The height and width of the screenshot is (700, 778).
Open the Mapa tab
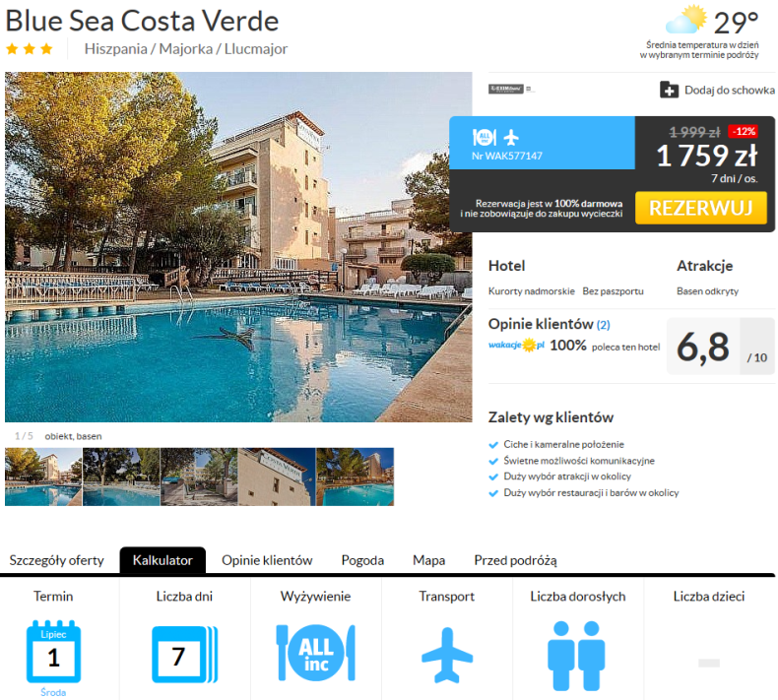[428, 560]
